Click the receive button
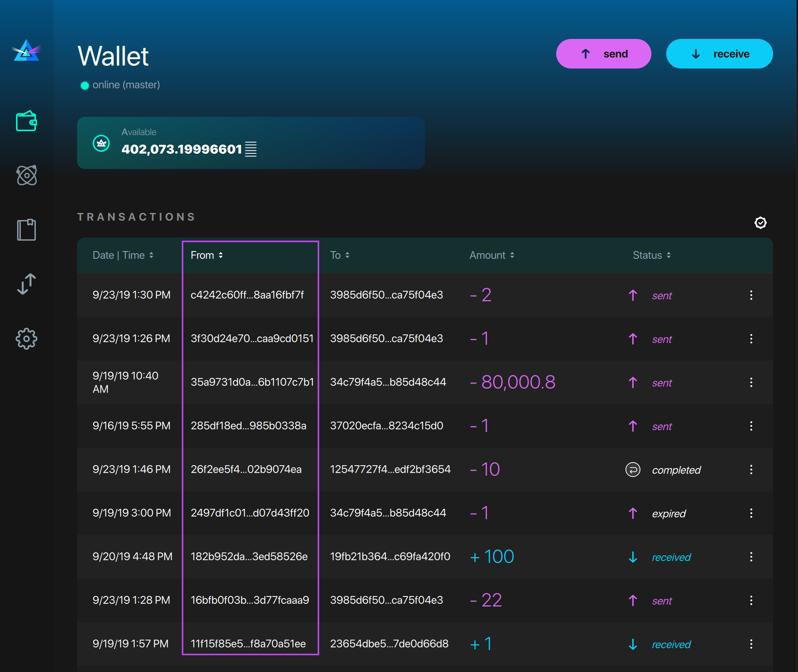The image size is (798, 672). [x=719, y=54]
